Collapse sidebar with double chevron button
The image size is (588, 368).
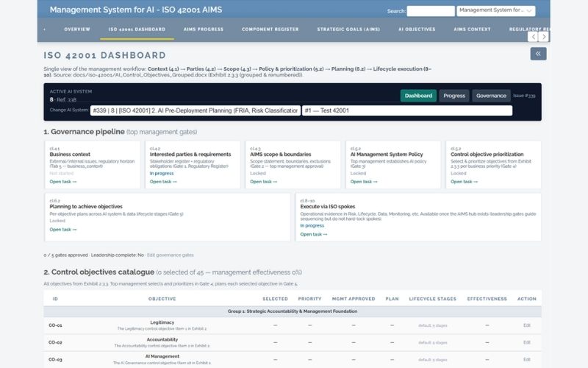coord(538,54)
